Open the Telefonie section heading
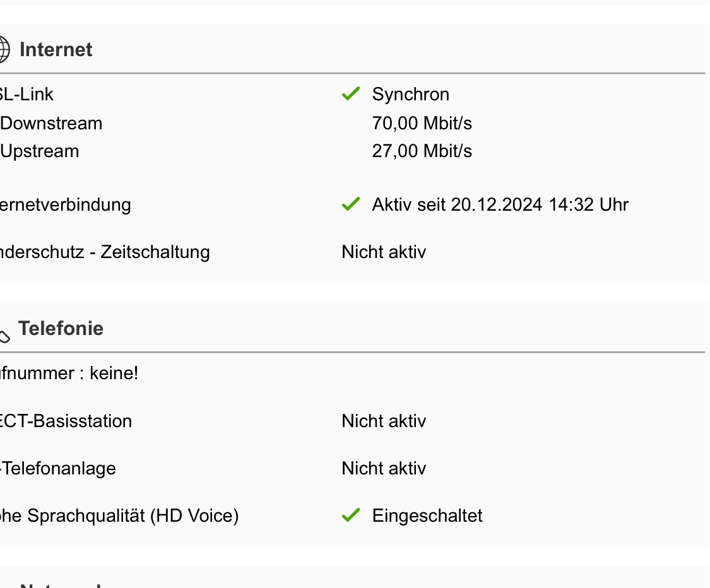 tap(61, 329)
